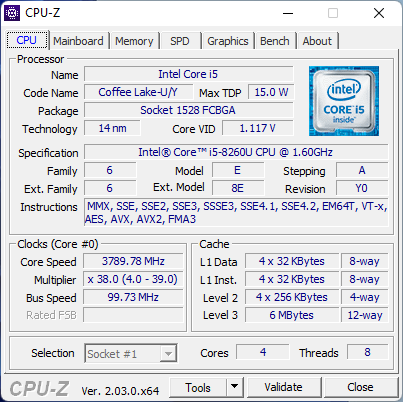Screen dimensions: 403x402
Task: Switch to the Memory tab
Action: click(x=134, y=41)
